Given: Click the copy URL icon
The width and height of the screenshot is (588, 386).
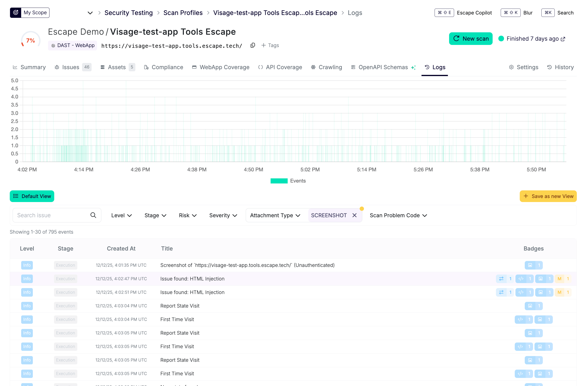Looking at the screenshot, I should 253,45.
